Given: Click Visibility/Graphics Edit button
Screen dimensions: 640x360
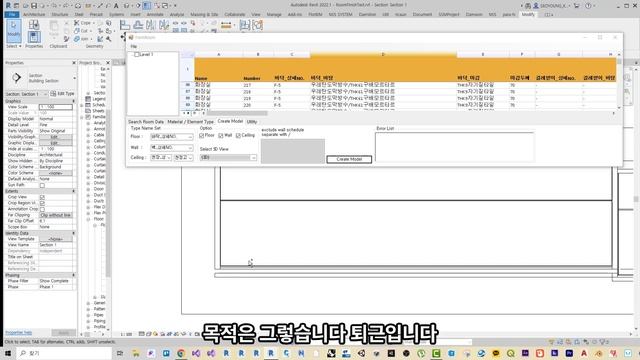Looking at the screenshot, I should pos(56,137).
